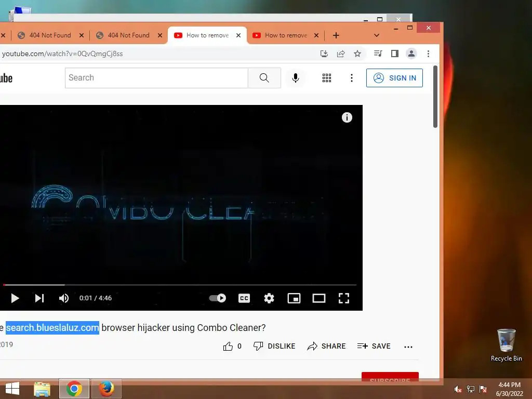Mute the video volume
532x399 pixels.
[x=64, y=298]
